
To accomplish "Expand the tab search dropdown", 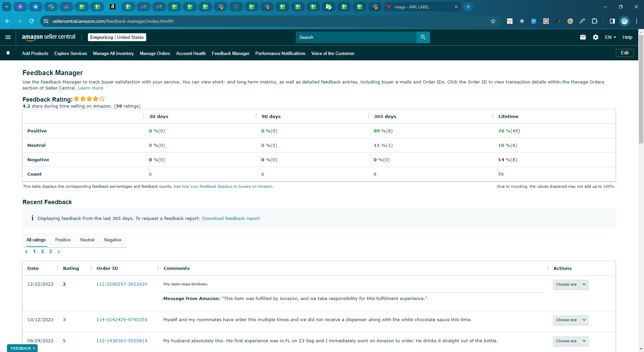I will [7, 7].
